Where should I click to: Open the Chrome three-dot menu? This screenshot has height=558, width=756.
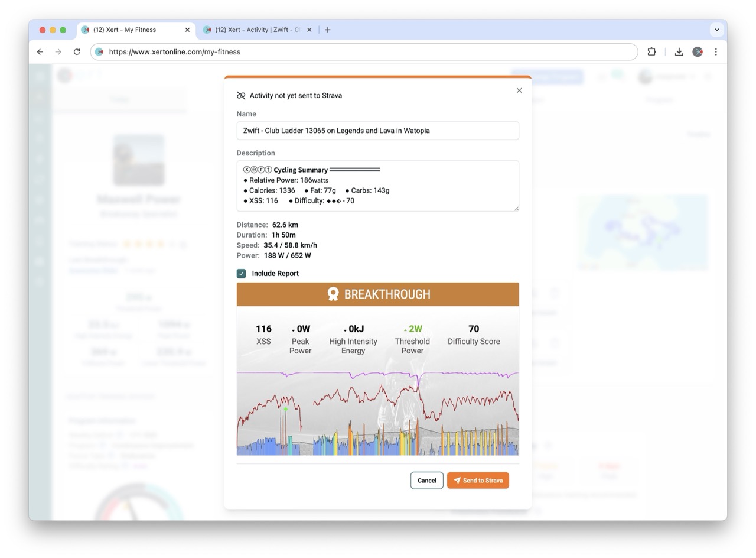tap(716, 52)
